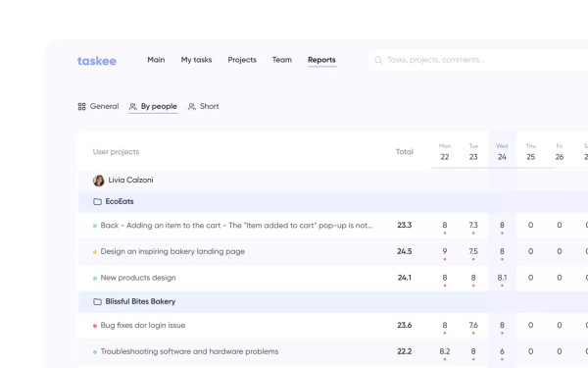Click the 9 Monday hours for bakery landing page
This screenshot has width=588, height=368.
click(x=445, y=251)
